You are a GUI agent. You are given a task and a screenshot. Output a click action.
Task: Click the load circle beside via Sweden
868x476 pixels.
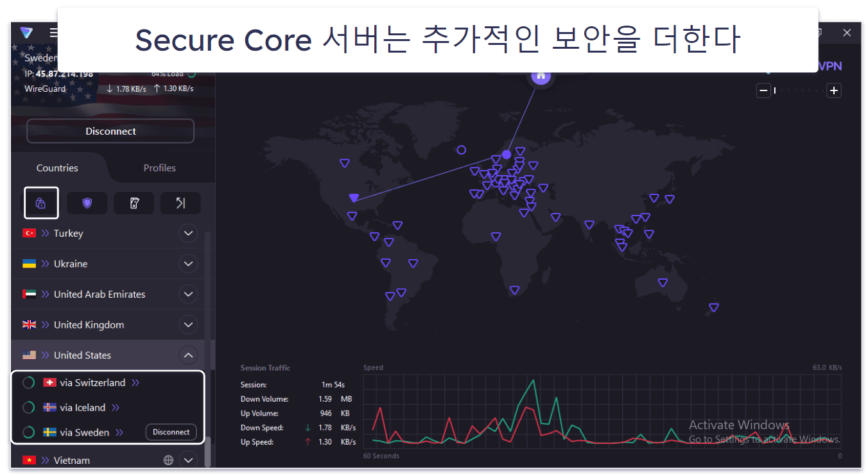pos(28,432)
